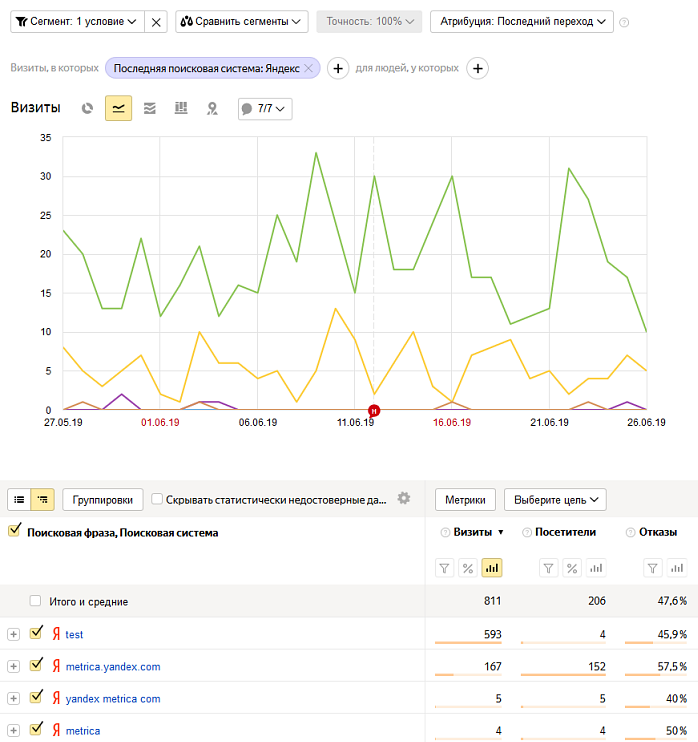The width and height of the screenshot is (698, 742).
Task: Remove the Last search engine: Yandex filter chip
Action: pyautogui.click(x=309, y=68)
